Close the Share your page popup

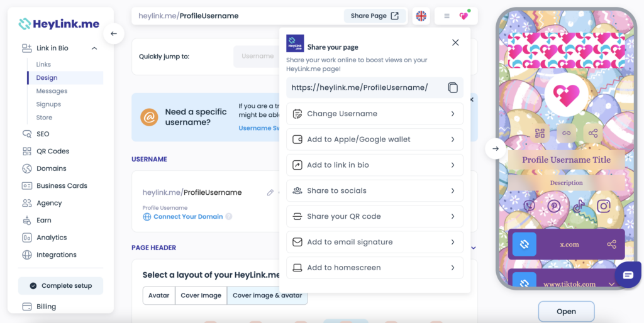coord(455,43)
